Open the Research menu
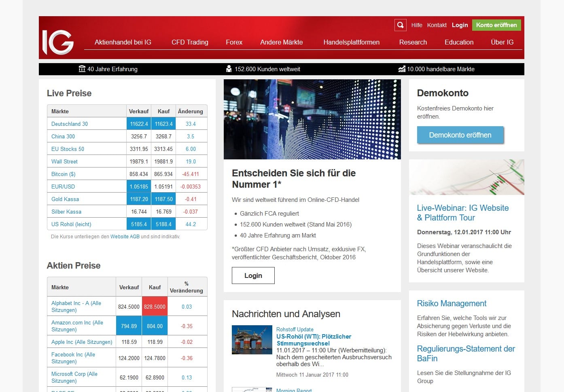This screenshot has width=564, height=392. point(413,42)
